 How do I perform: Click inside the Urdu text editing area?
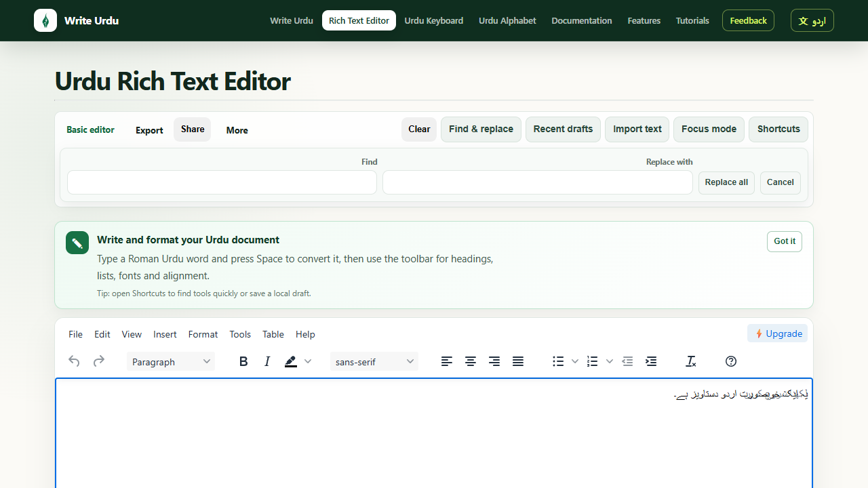click(434, 434)
